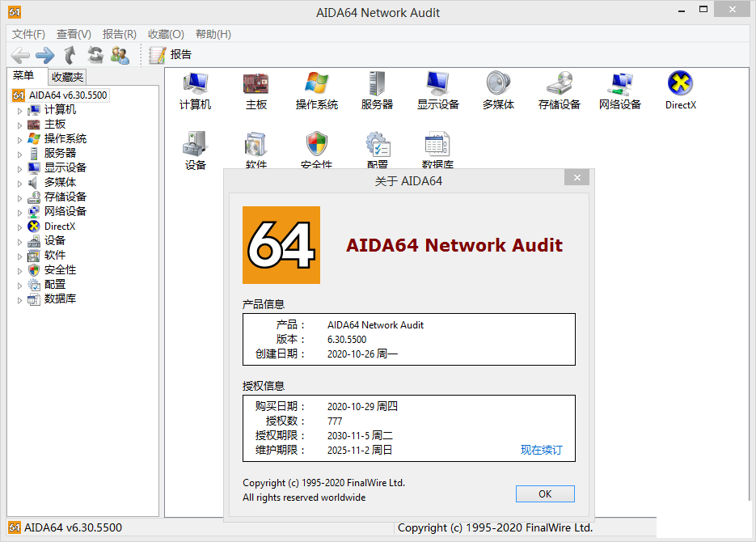Maximize the AIDA64 Network Audit window
The width and height of the screenshot is (756, 542).
703,10
